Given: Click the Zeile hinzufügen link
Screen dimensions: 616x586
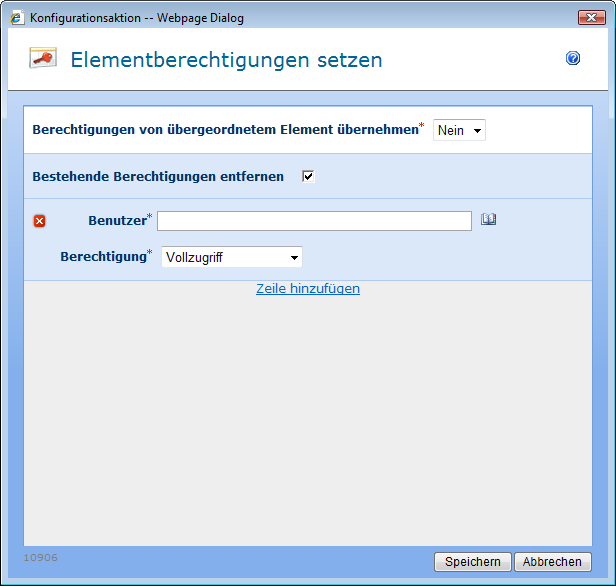Looking at the screenshot, I should 308,289.
